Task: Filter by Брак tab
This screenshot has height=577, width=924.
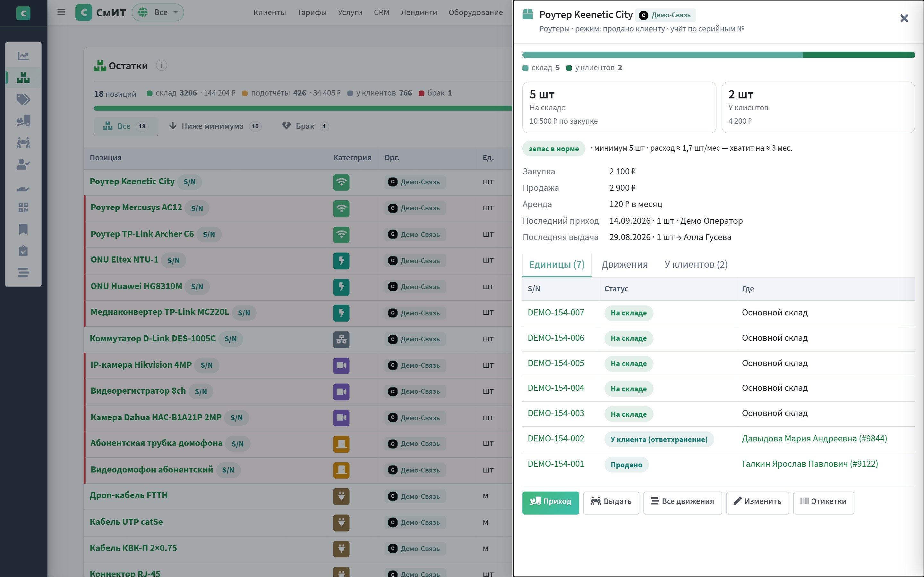Action: 305,126
